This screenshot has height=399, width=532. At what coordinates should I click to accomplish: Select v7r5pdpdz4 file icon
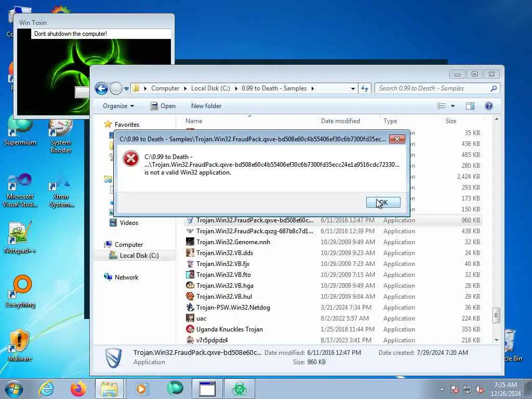coord(190,340)
